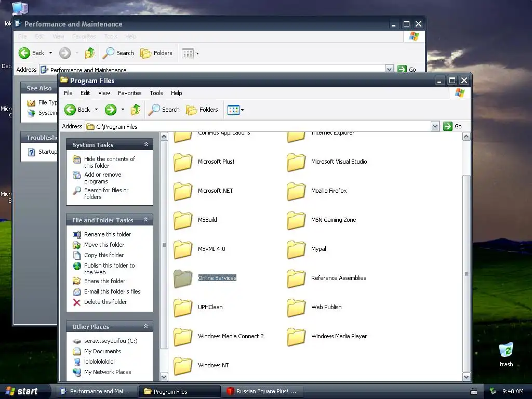Go up one folder level in Program Files

136,110
